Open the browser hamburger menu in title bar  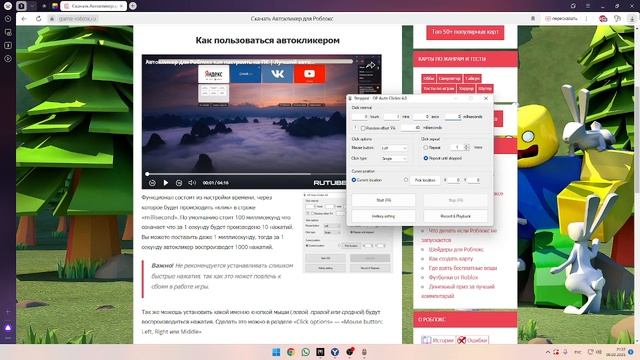click(588, 6)
